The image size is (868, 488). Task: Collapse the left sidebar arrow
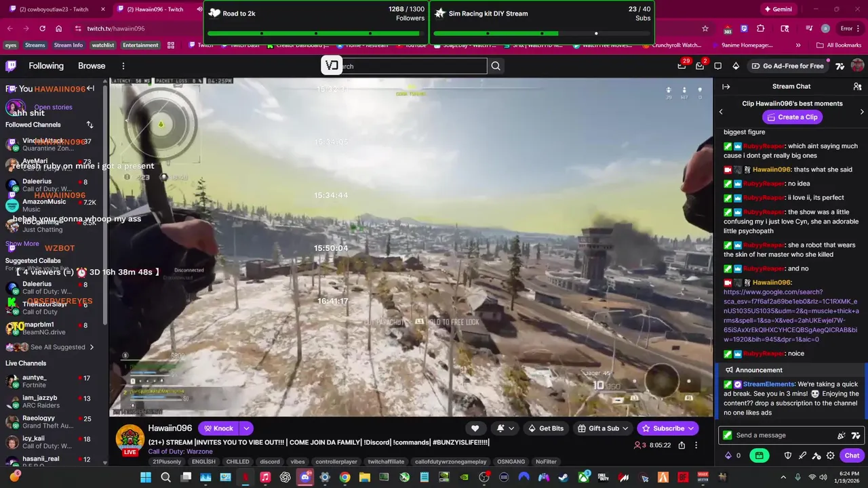point(90,88)
